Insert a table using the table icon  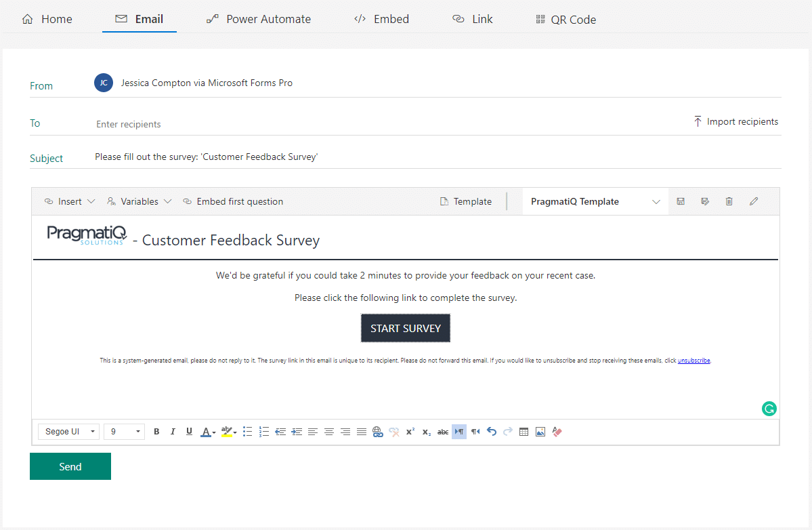tap(523, 432)
